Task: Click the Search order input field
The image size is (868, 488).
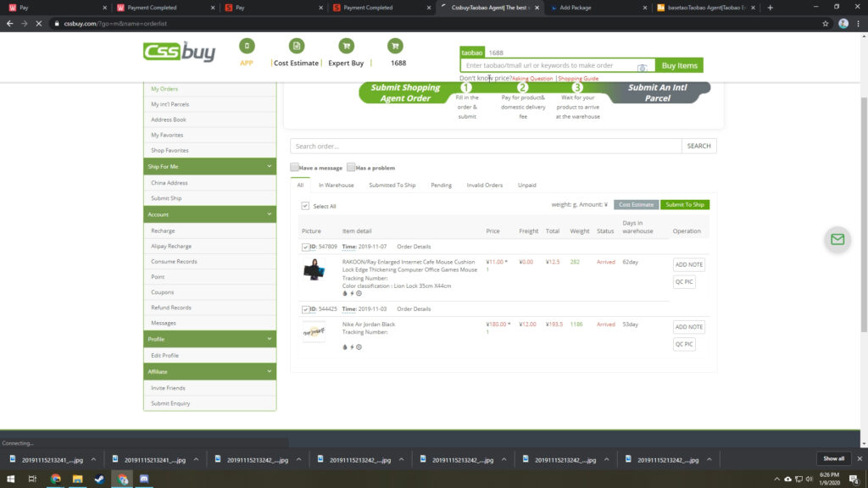Action: point(486,146)
